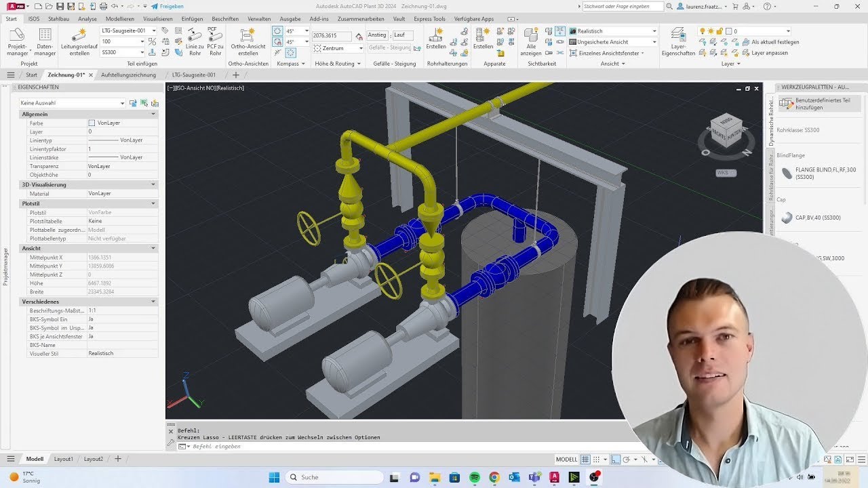Click Als aktuell festlegen layer button

tap(770, 42)
